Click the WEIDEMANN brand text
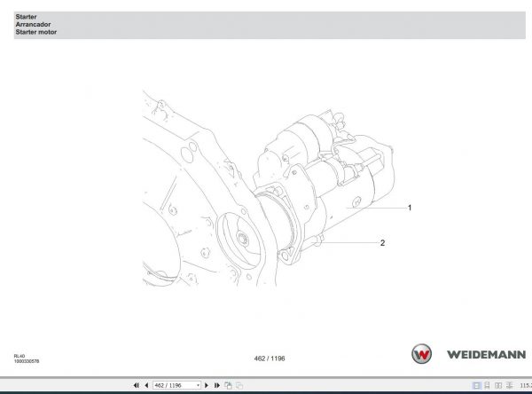Viewport: 532px width, 394px height. coord(486,355)
